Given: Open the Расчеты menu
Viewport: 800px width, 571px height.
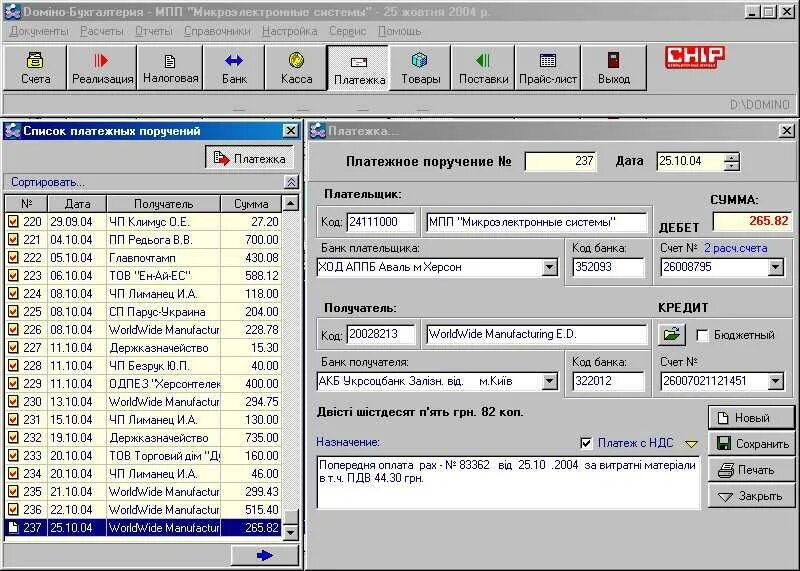Looking at the screenshot, I should (102, 31).
